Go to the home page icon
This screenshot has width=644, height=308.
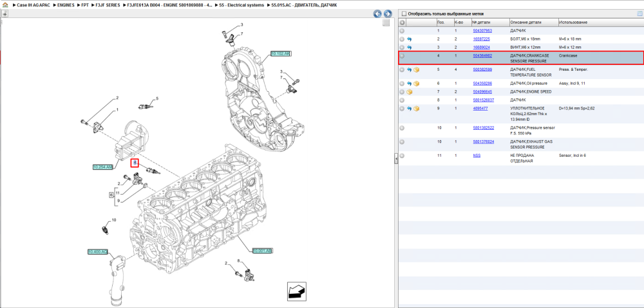[5, 6]
